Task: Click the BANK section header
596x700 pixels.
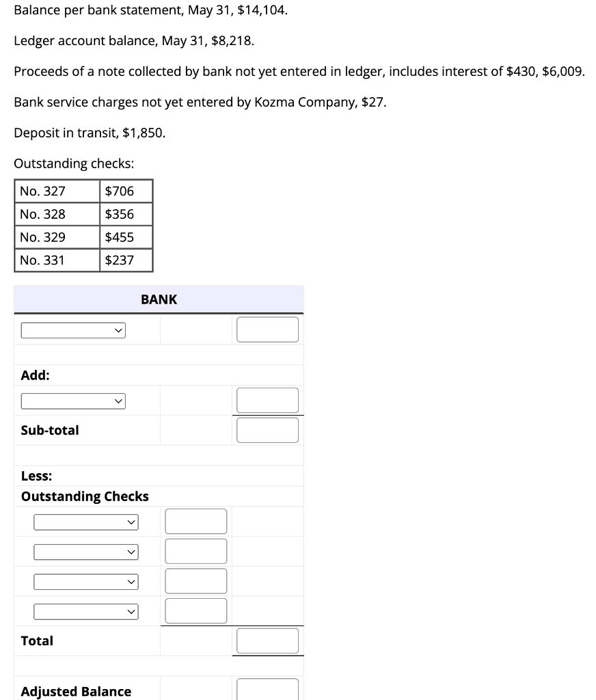Action: [x=159, y=299]
